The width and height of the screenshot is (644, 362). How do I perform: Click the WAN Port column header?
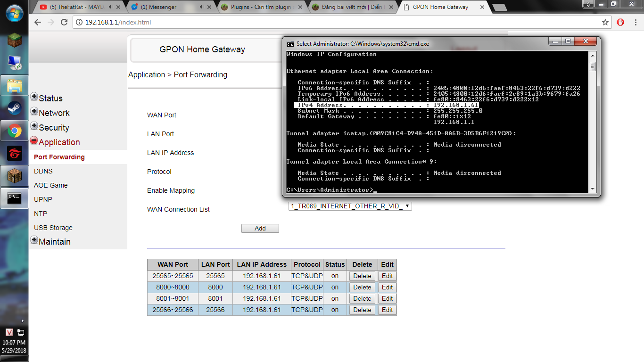click(x=173, y=264)
